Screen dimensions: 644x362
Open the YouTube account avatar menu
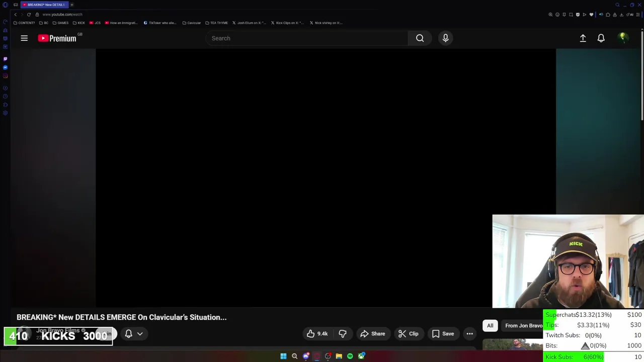pos(623,38)
